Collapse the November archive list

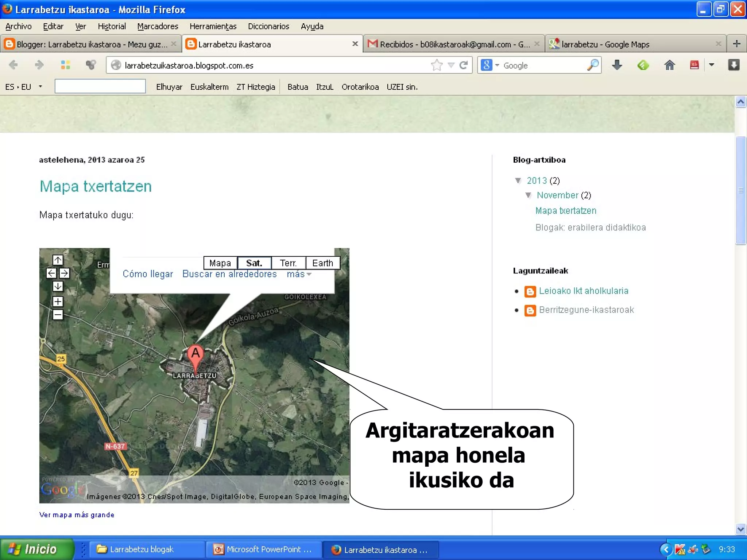(x=528, y=195)
